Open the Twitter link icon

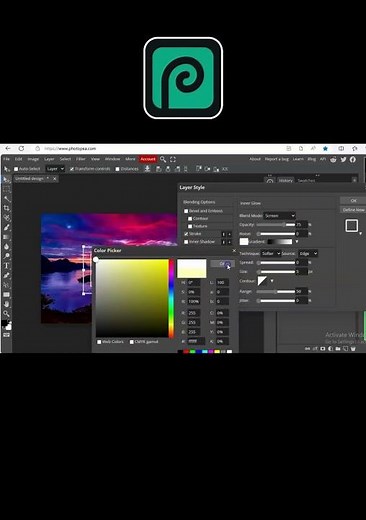coord(343,159)
